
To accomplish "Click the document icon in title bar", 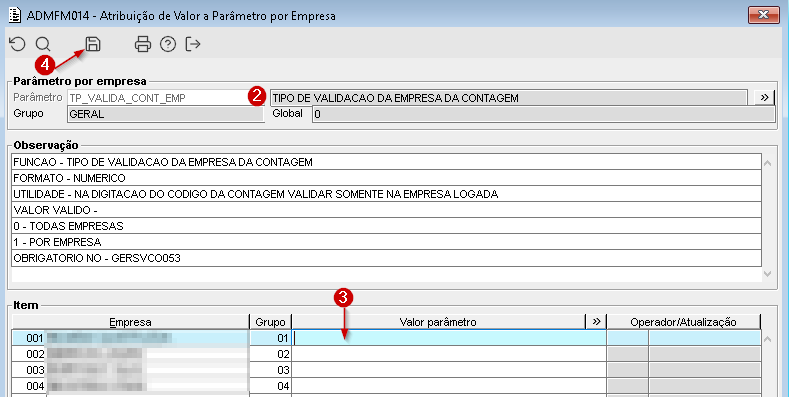I will (x=15, y=15).
